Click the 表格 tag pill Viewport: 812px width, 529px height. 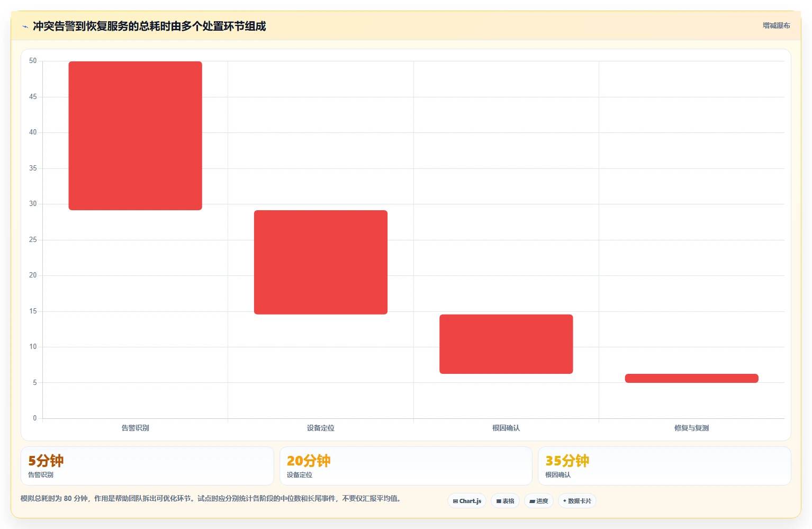point(505,501)
